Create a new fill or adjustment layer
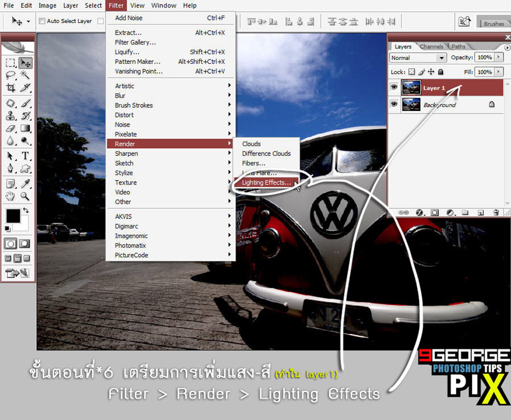This screenshot has width=511, height=420. (x=450, y=213)
